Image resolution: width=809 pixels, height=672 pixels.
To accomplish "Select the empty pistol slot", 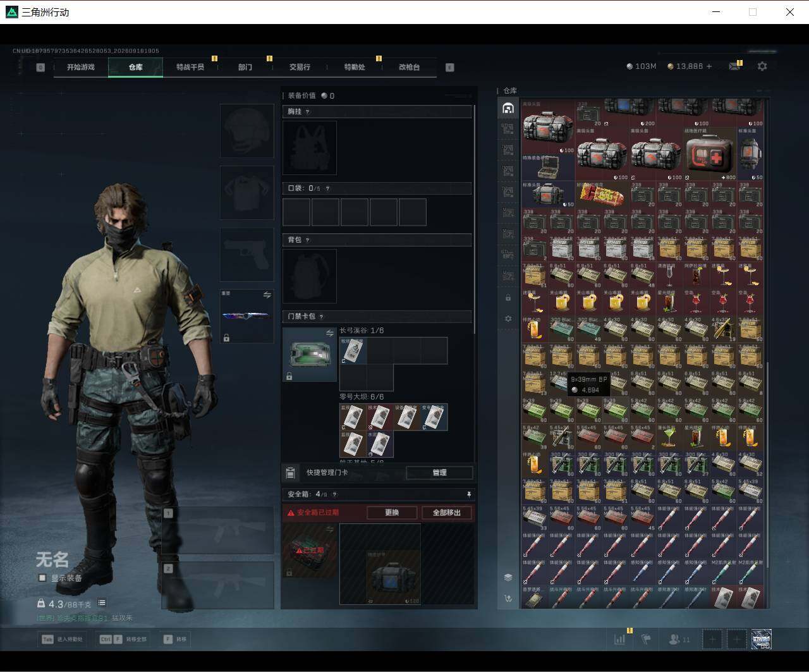I will (246, 255).
